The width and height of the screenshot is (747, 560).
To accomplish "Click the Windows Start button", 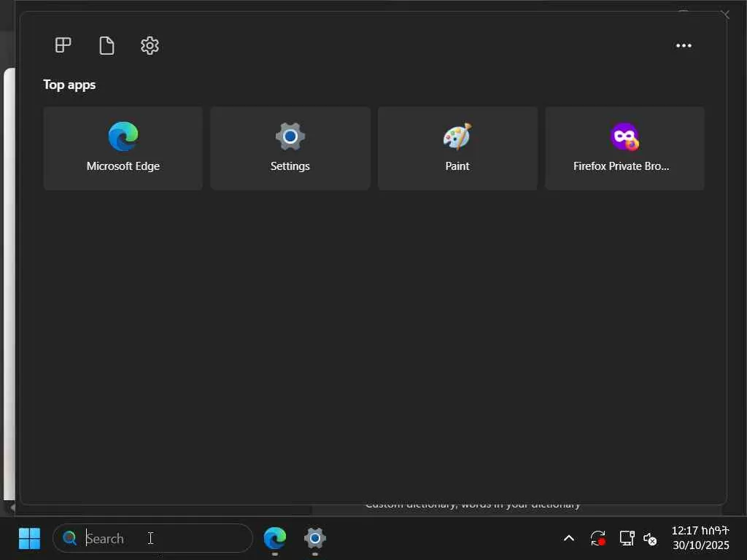I will coord(29,539).
